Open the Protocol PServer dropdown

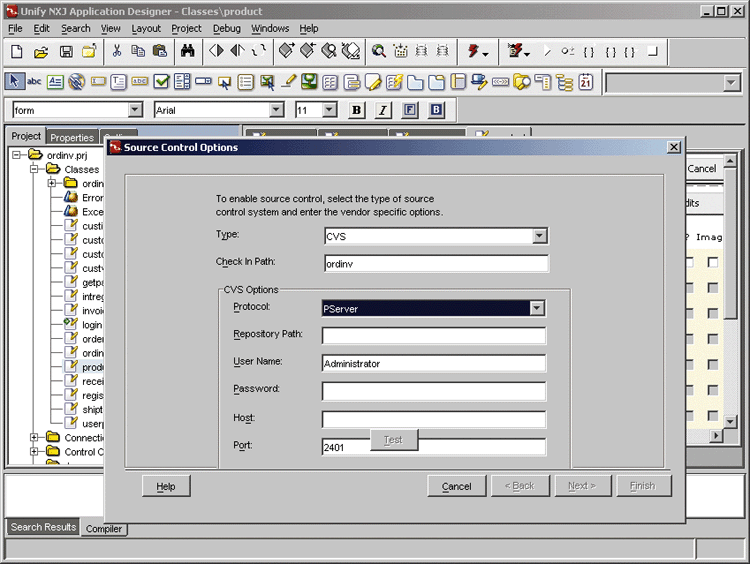[537, 308]
